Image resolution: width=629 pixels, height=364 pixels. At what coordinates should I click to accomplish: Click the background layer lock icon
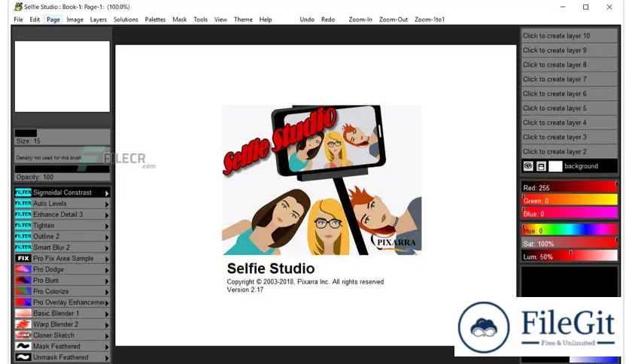coord(541,166)
